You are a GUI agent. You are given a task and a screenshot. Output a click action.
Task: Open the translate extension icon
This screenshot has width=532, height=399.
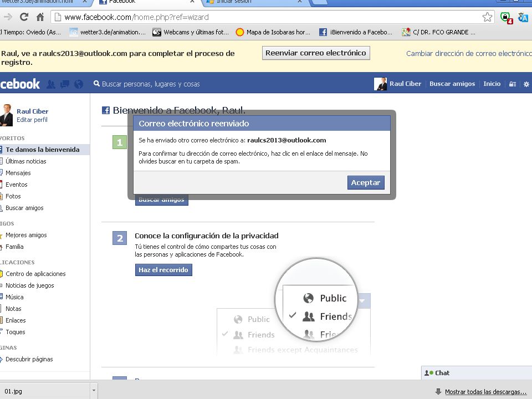(523, 17)
